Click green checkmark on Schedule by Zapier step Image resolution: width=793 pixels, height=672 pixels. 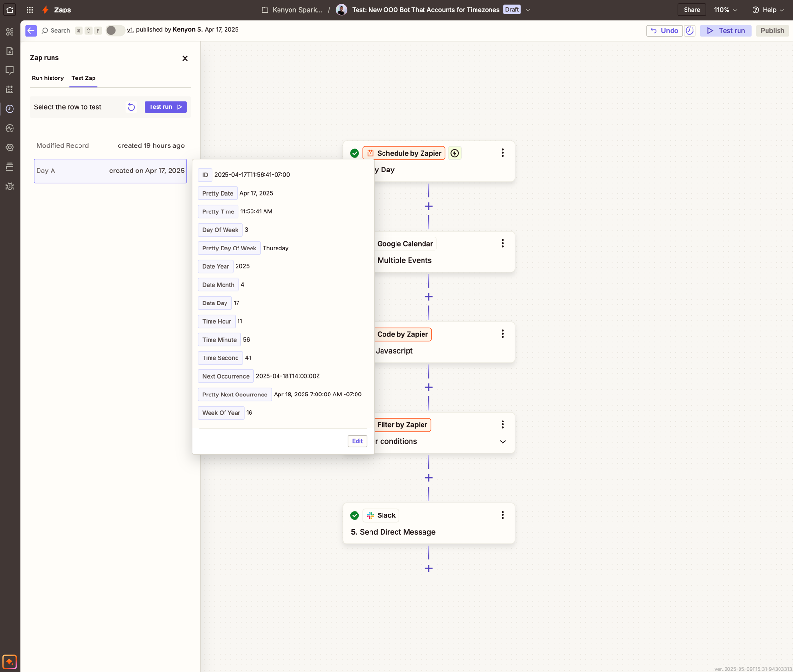pos(355,153)
